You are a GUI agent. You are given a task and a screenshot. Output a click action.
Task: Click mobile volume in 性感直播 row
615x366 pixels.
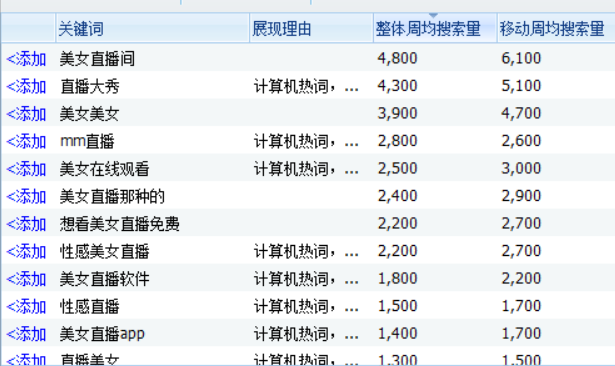click(521, 306)
